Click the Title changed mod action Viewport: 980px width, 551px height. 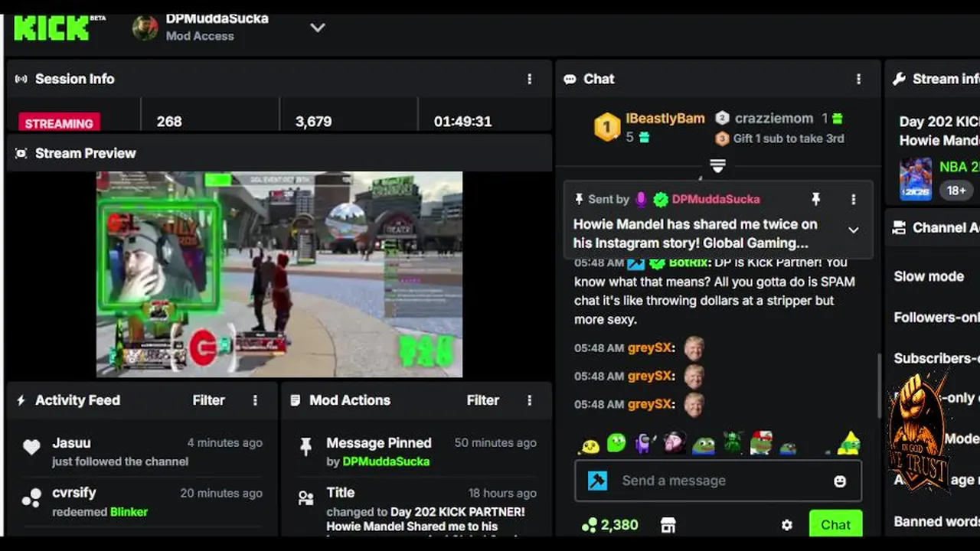point(416,510)
